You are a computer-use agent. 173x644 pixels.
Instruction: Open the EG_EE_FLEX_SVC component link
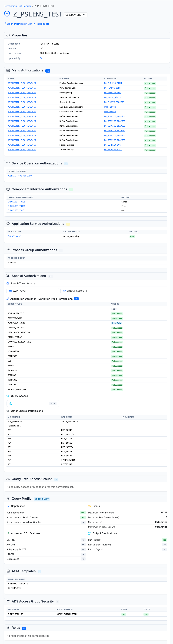click(112, 145)
